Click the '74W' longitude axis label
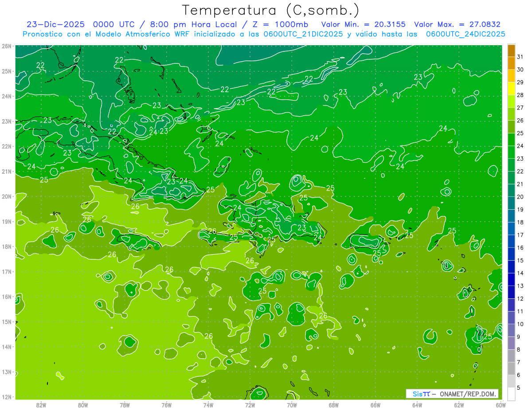Viewport: 532px width, 411px height. 208,405
